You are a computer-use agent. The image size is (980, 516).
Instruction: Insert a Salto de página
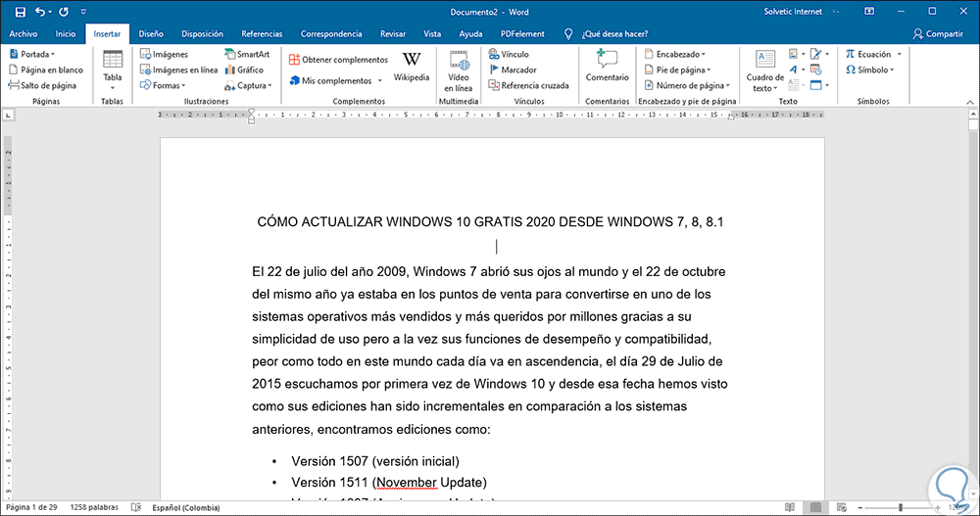[x=42, y=85]
